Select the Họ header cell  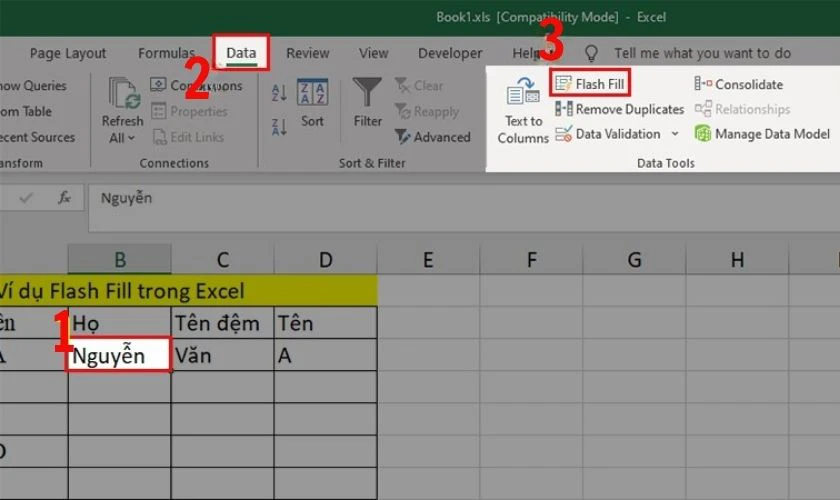(120, 323)
